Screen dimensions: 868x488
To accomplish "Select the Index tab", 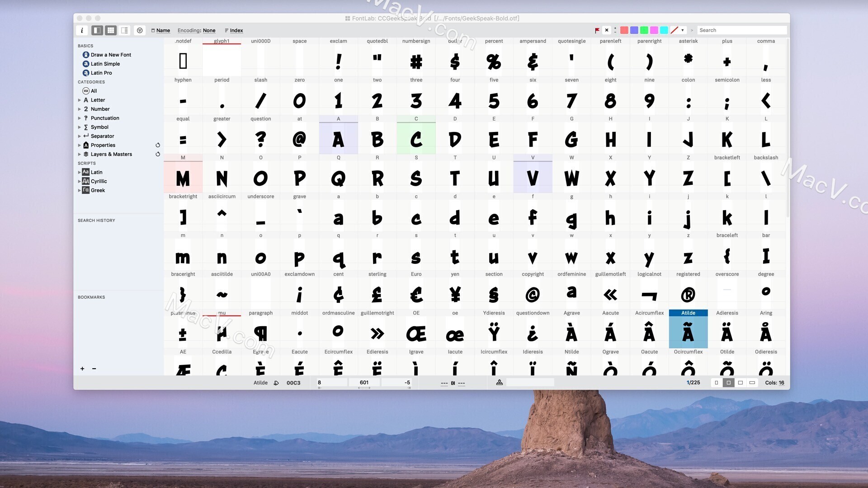I will [x=235, y=30].
